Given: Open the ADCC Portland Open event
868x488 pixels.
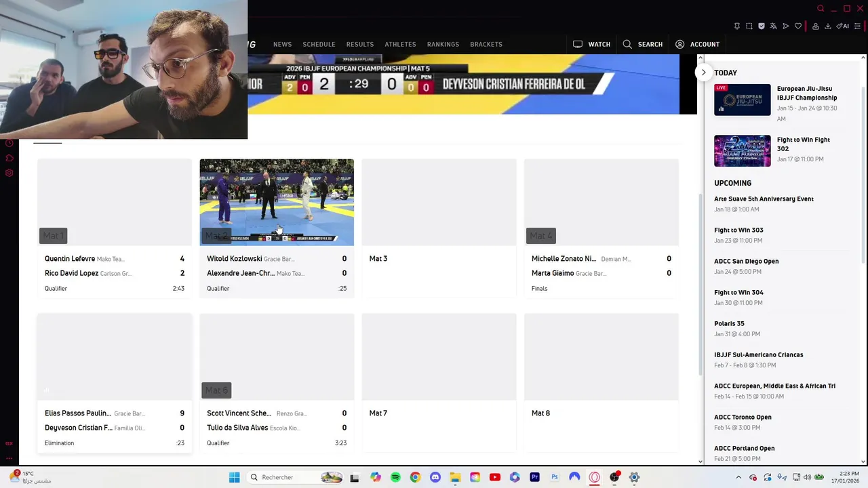Looking at the screenshot, I should click(x=744, y=448).
